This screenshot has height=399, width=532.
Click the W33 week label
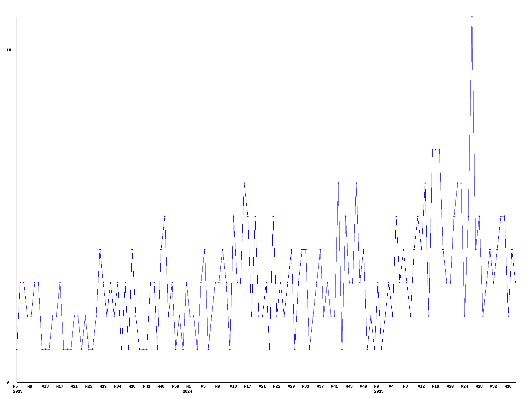306,387
